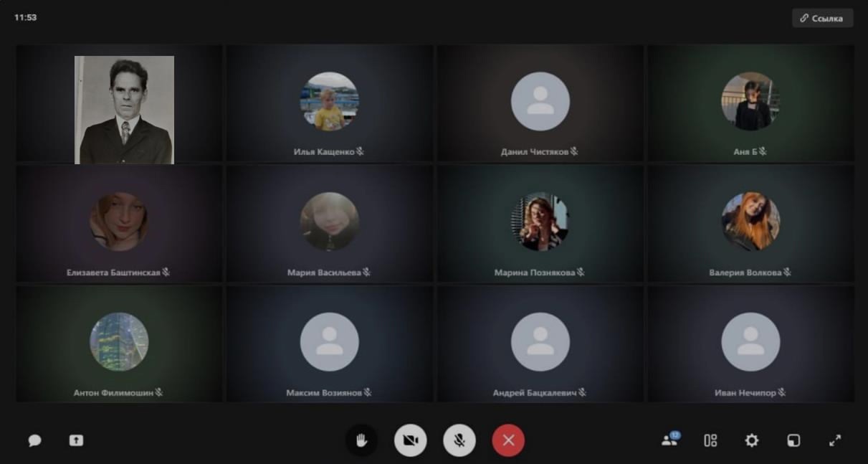
Task: Leave the call with red X button
Action: (x=508, y=440)
